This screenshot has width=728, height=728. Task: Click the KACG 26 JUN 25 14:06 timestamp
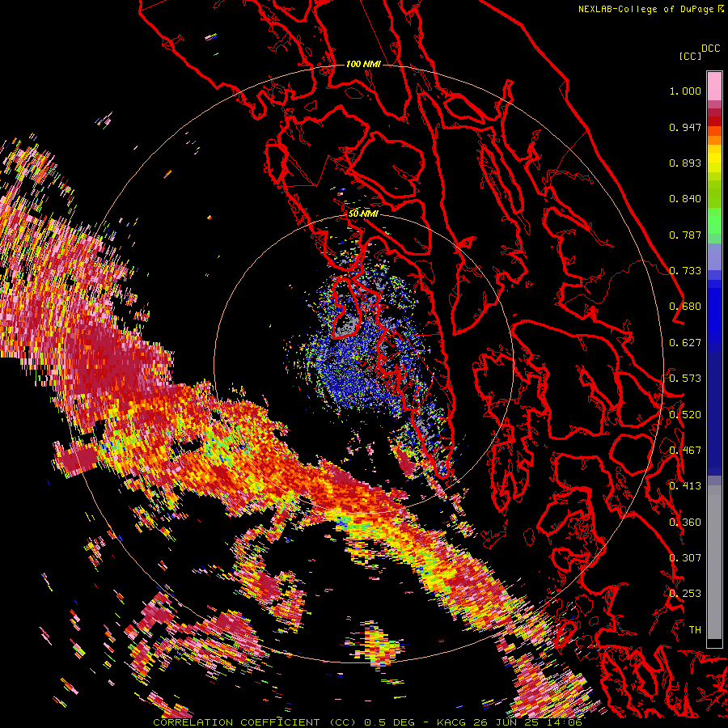510,722
